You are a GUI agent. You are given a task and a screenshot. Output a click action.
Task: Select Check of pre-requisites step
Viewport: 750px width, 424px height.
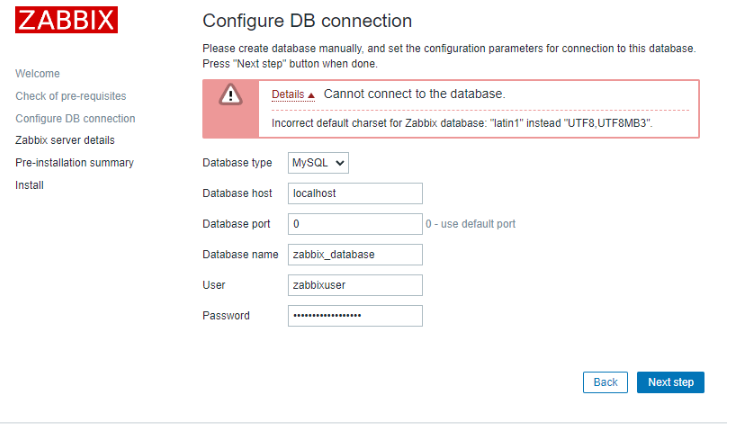[70, 96]
